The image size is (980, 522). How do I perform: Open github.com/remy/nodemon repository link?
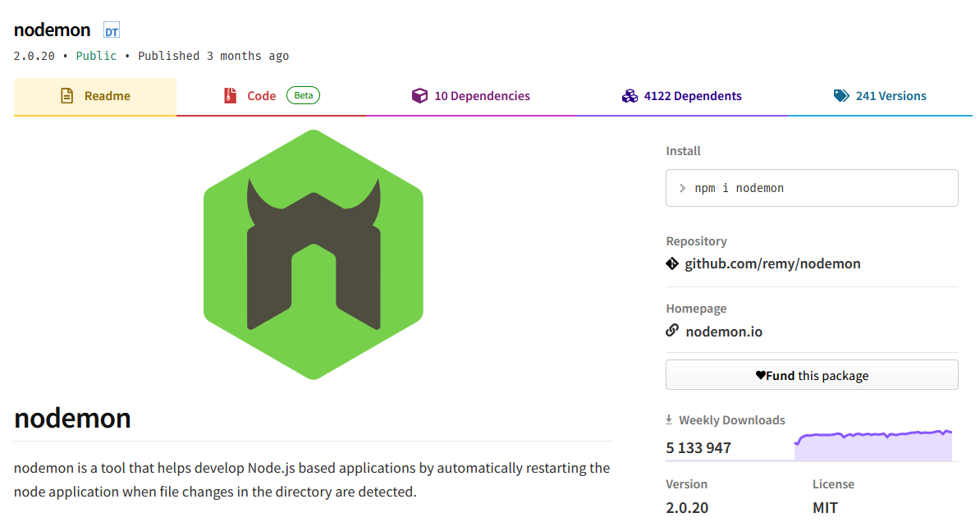click(772, 263)
